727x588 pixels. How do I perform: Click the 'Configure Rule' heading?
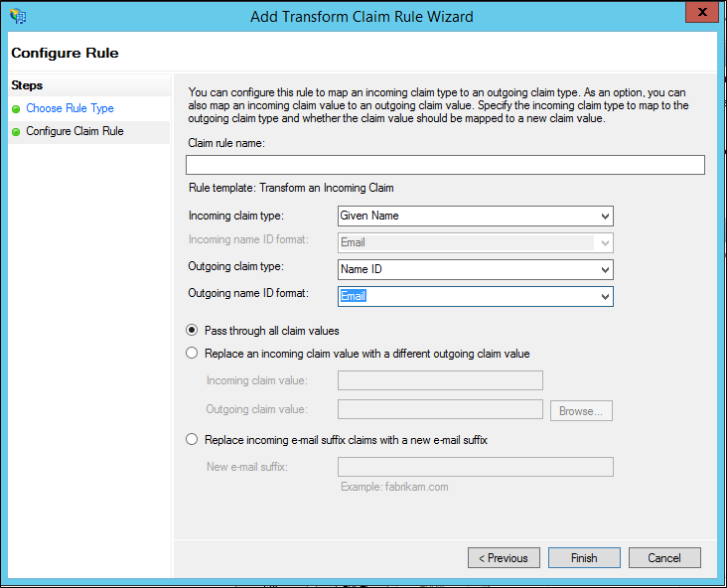[x=65, y=53]
